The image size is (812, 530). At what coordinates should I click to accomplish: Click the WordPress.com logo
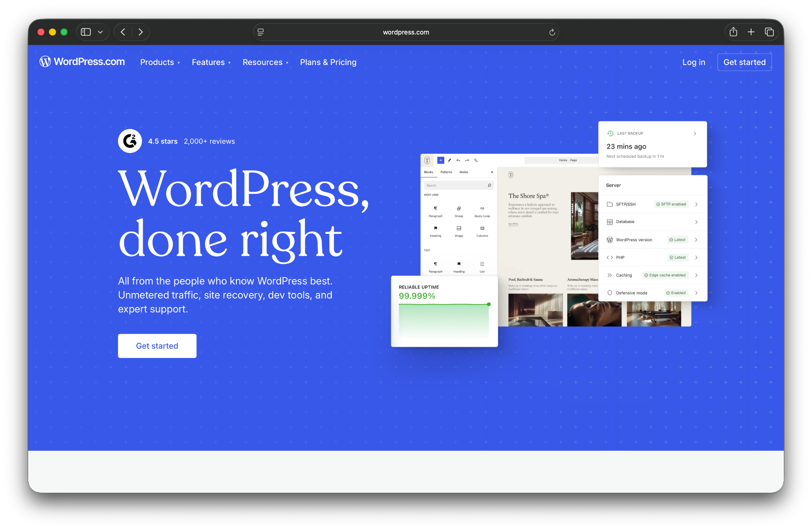point(82,62)
